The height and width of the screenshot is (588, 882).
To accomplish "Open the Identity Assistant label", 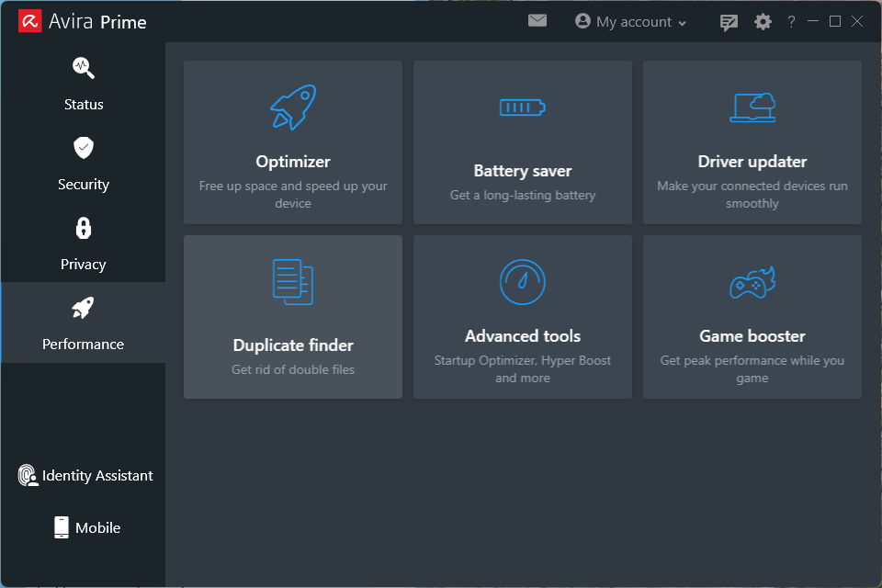I will 97,476.
